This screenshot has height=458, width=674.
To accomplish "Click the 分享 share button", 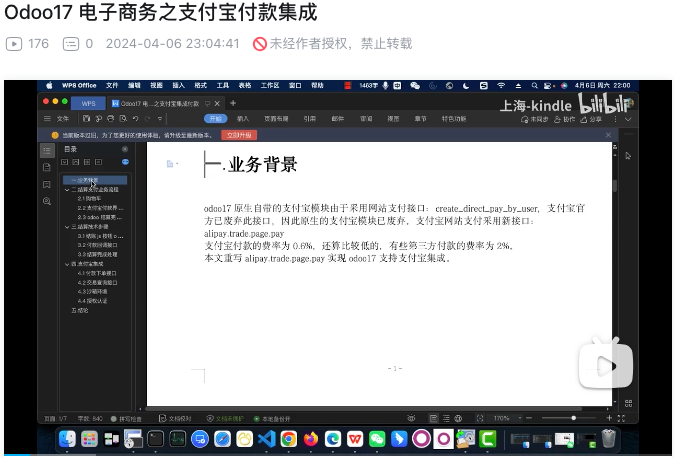I will coord(591,119).
